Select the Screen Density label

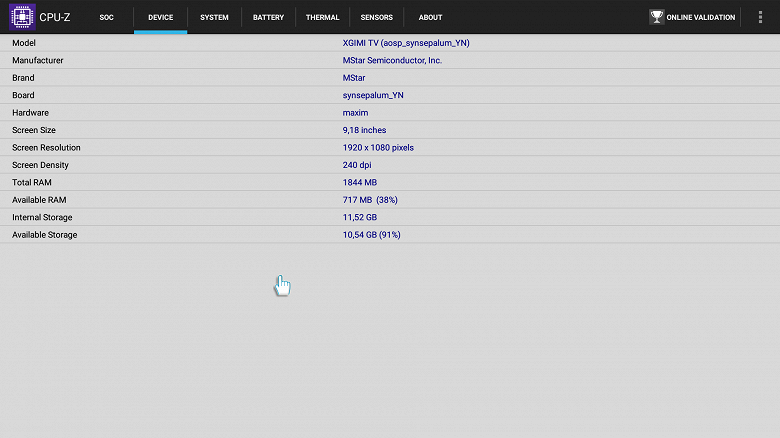[40, 165]
